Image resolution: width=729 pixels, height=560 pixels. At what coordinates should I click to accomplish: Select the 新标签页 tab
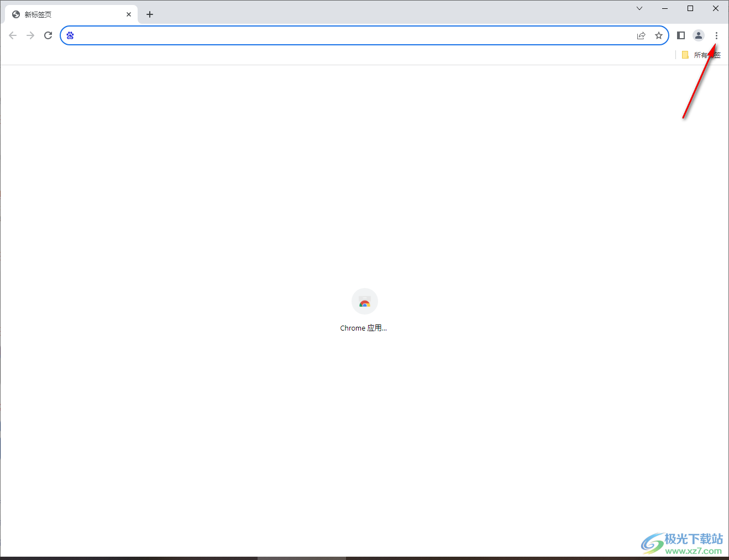[x=71, y=14]
